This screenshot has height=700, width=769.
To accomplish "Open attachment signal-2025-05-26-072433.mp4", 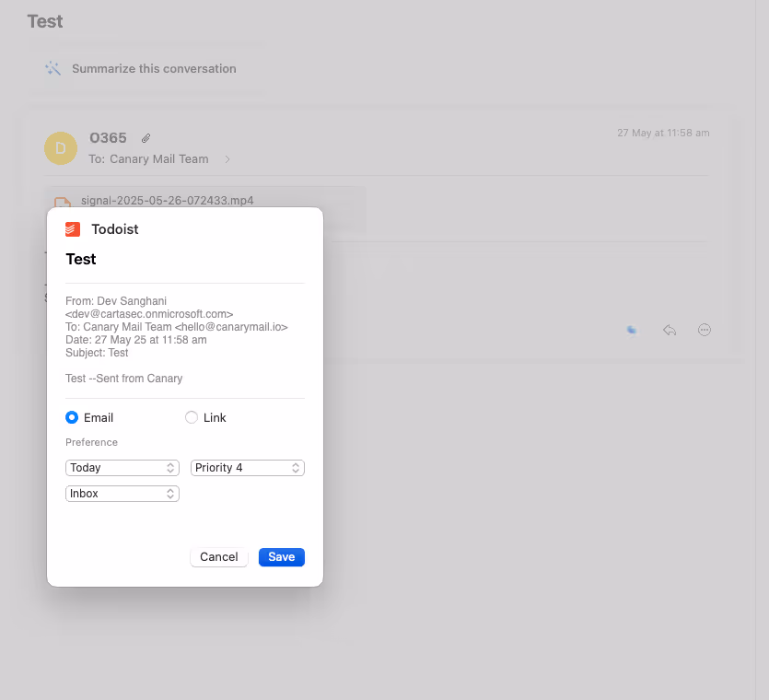I will (x=168, y=201).
